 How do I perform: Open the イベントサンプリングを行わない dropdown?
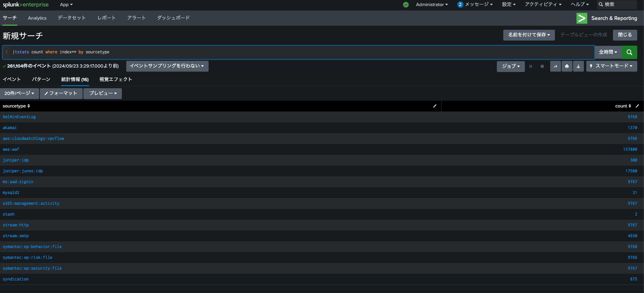[167, 66]
